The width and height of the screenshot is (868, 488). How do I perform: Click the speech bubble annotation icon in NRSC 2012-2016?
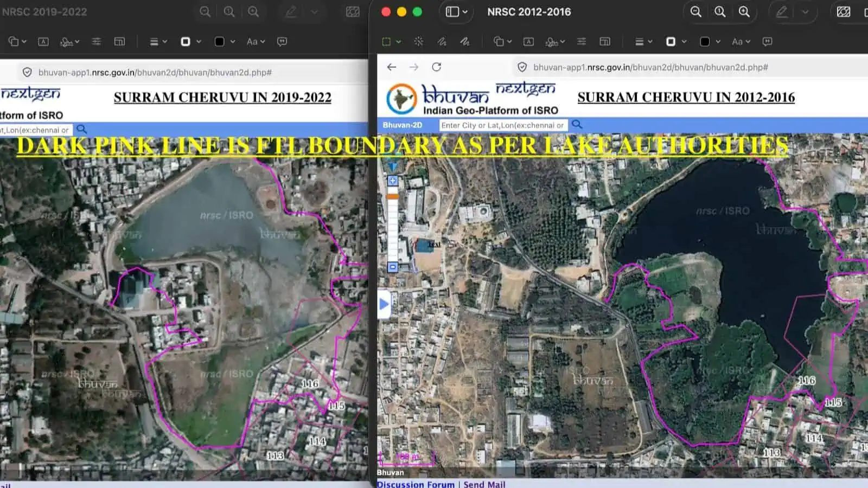[x=767, y=41]
